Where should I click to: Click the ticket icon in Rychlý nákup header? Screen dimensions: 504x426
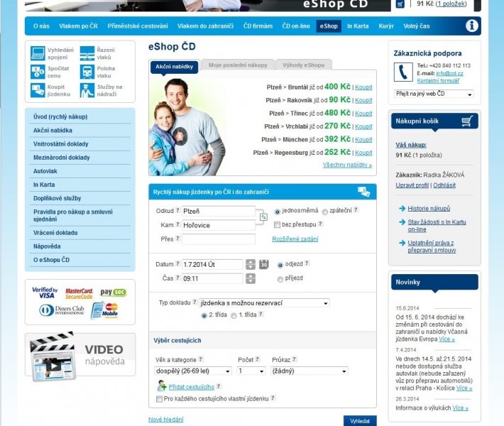point(364,192)
